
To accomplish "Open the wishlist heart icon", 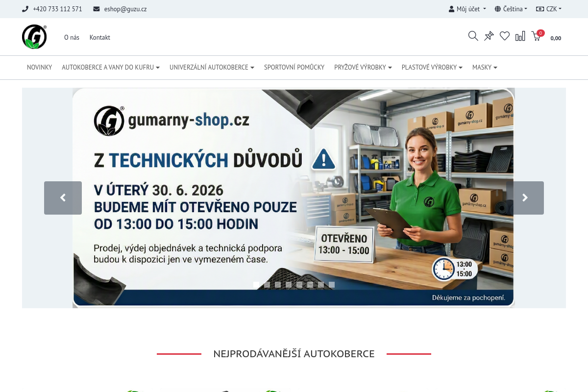I will pyautogui.click(x=505, y=36).
